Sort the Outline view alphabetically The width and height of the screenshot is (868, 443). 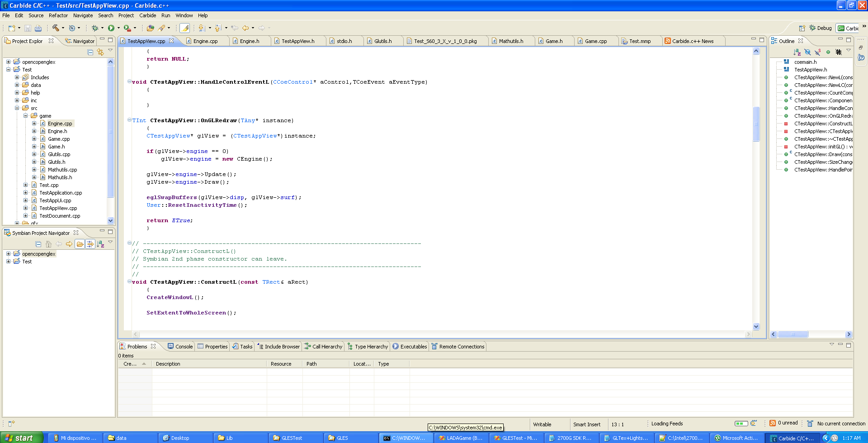(x=797, y=52)
